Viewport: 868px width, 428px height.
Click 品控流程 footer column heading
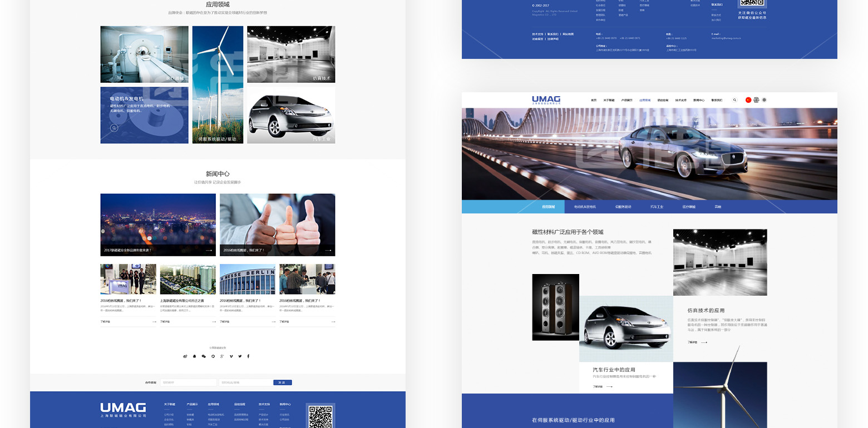coord(240,404)
